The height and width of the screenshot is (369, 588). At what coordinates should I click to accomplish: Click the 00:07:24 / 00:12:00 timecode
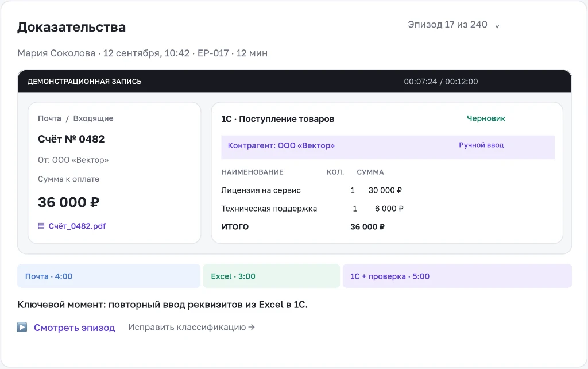click(x=440, y=82)
